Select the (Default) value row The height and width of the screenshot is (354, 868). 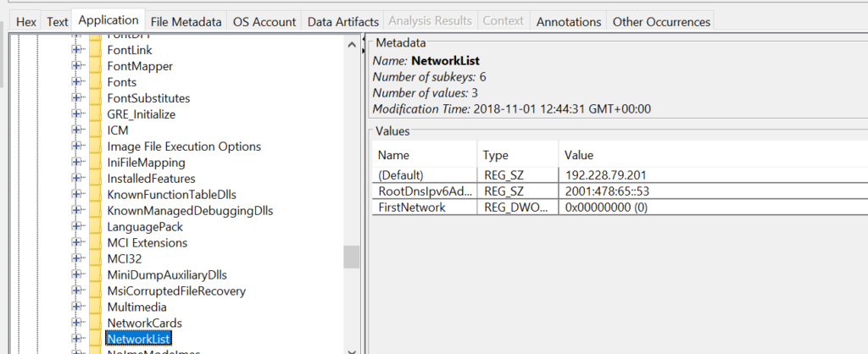click(x=620, y=175)
